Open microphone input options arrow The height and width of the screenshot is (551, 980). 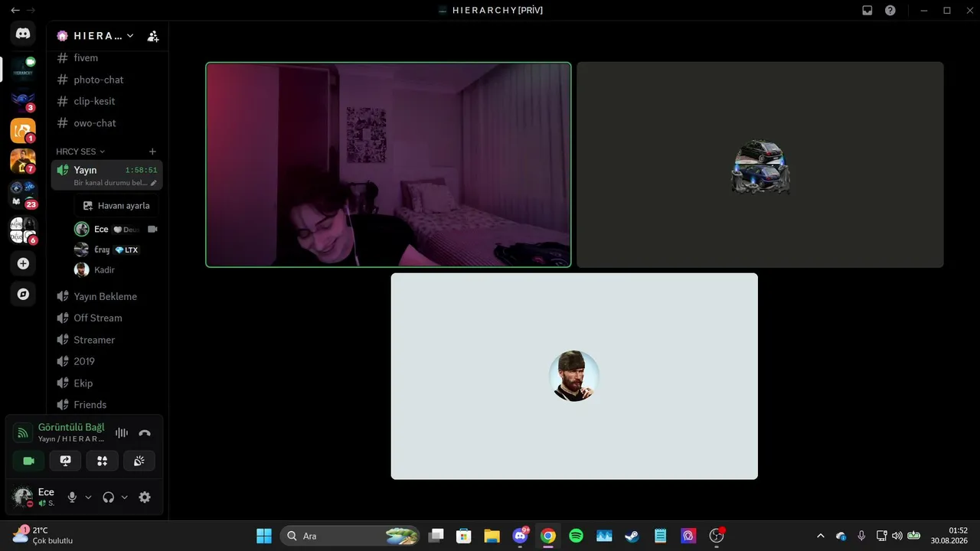coord(88,497)
